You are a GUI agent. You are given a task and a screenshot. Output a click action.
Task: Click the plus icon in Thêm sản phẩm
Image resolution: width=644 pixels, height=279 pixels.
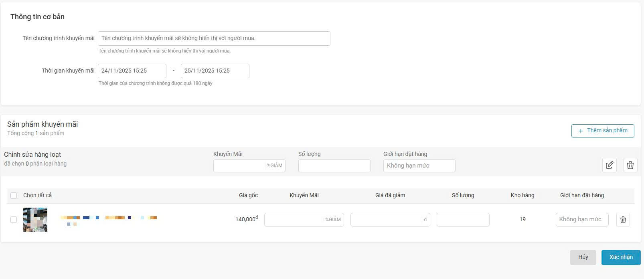point(580,131)
